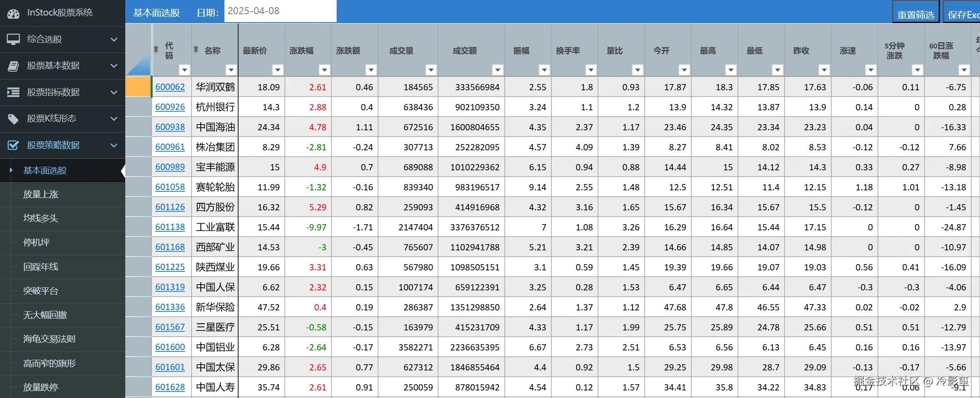Image resolution: width=980 pixels, height=398 pixels.
Task: Select 海龟交易法则 strategy in sidebar
Action: 63,339
